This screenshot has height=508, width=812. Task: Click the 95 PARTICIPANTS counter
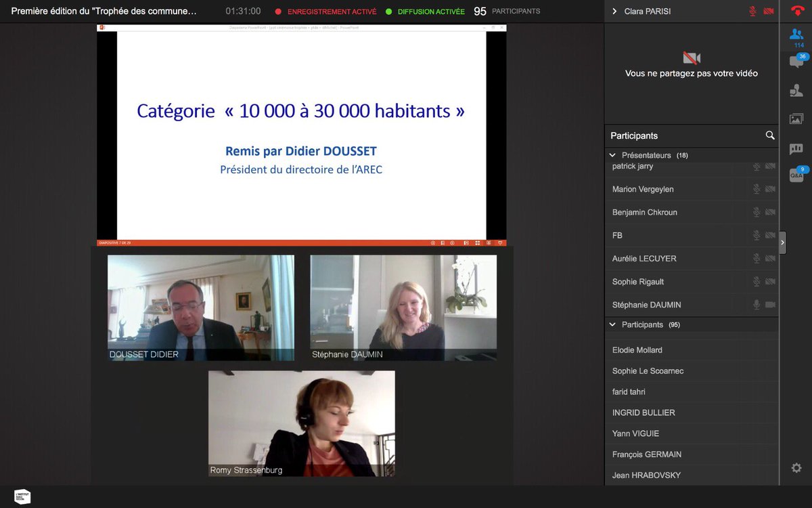point(507,12)
